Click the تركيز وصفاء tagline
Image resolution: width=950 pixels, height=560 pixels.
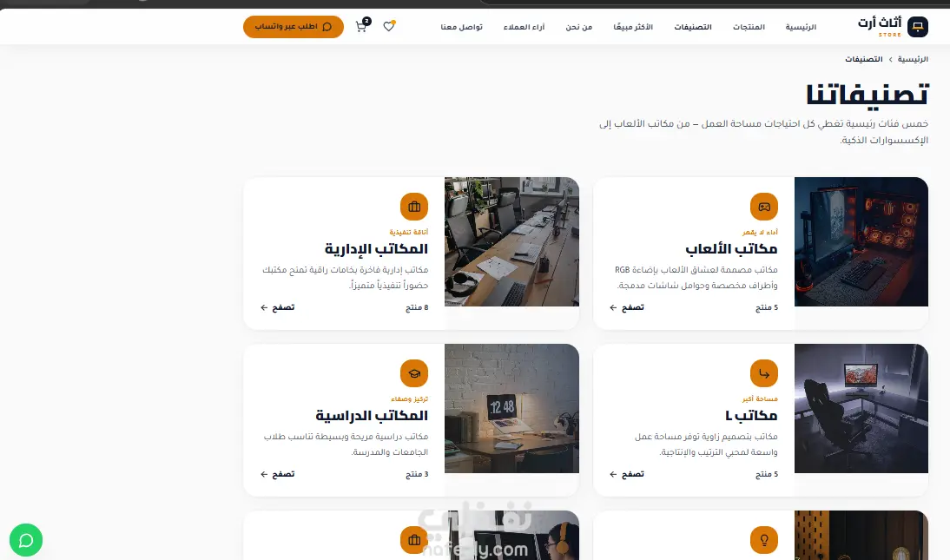click(410, 399)
